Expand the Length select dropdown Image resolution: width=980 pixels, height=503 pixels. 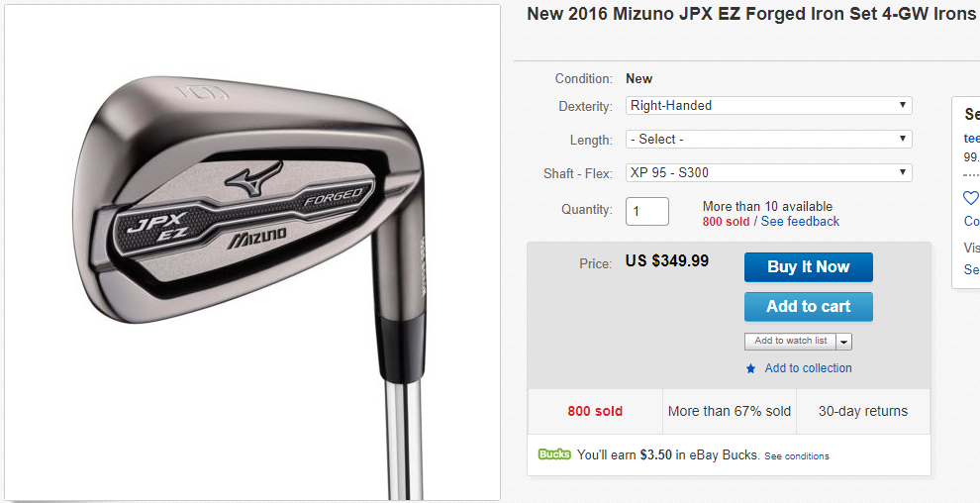pos(768,140)
